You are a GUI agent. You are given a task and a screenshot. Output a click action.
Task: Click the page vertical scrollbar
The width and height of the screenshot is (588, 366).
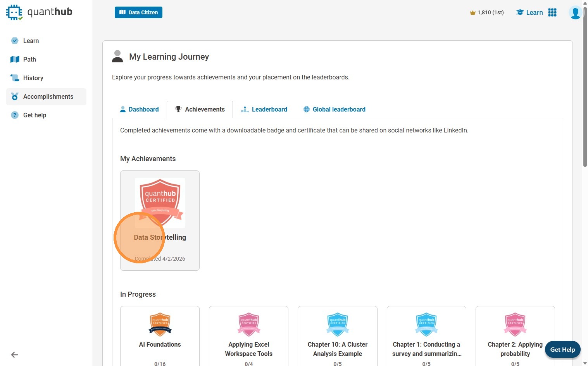[x=585, y=85]
